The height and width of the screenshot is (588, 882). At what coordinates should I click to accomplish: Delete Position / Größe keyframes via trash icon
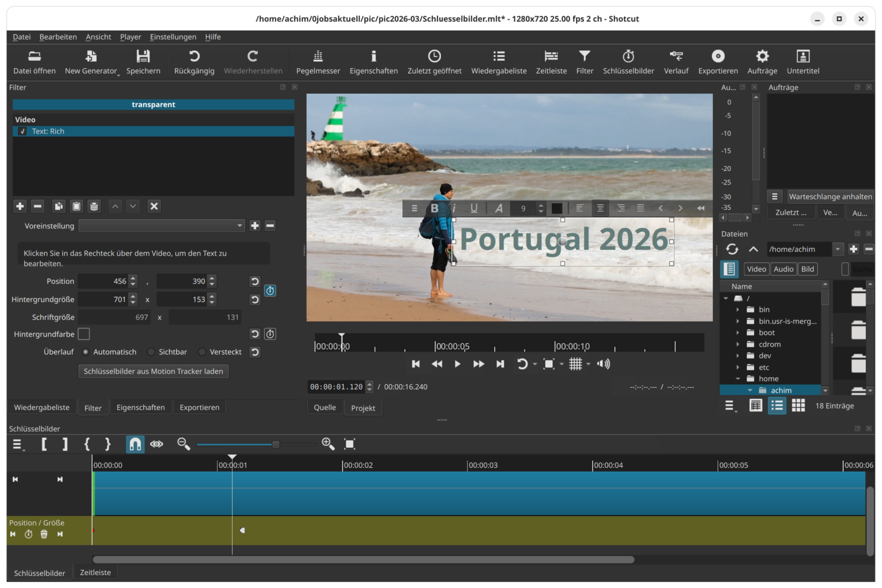point(44,534)
